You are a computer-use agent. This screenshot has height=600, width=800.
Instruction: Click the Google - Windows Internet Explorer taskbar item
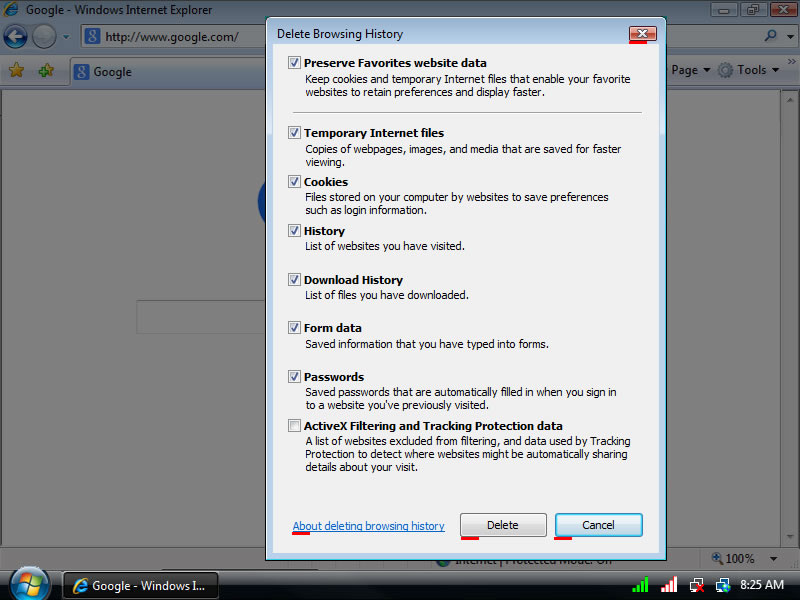[x=140, y=585]
